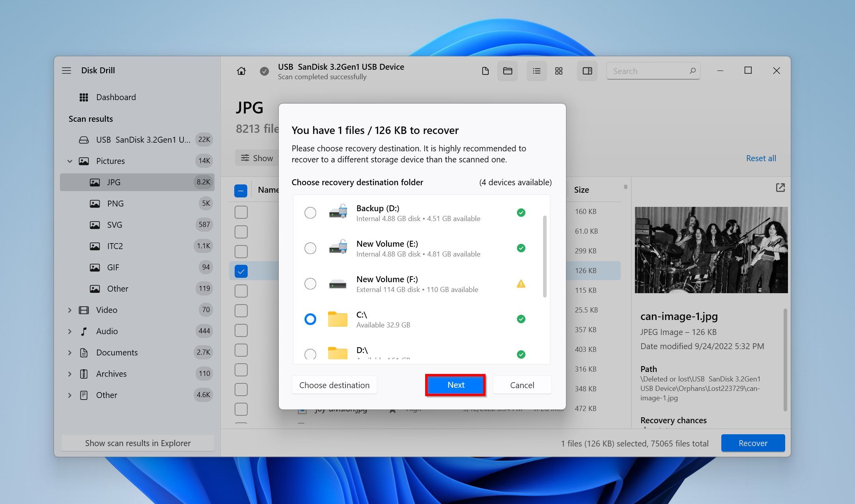Expand the Documents category in sidebar

point(70,352)
